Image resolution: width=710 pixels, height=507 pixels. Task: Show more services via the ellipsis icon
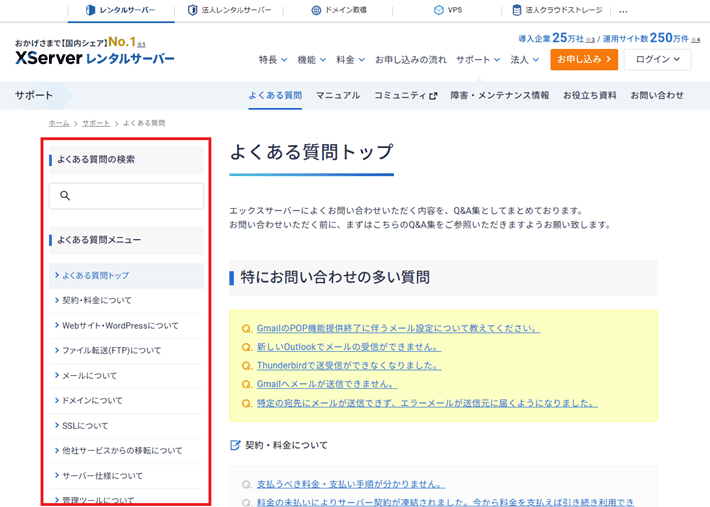tap(623, 11)
